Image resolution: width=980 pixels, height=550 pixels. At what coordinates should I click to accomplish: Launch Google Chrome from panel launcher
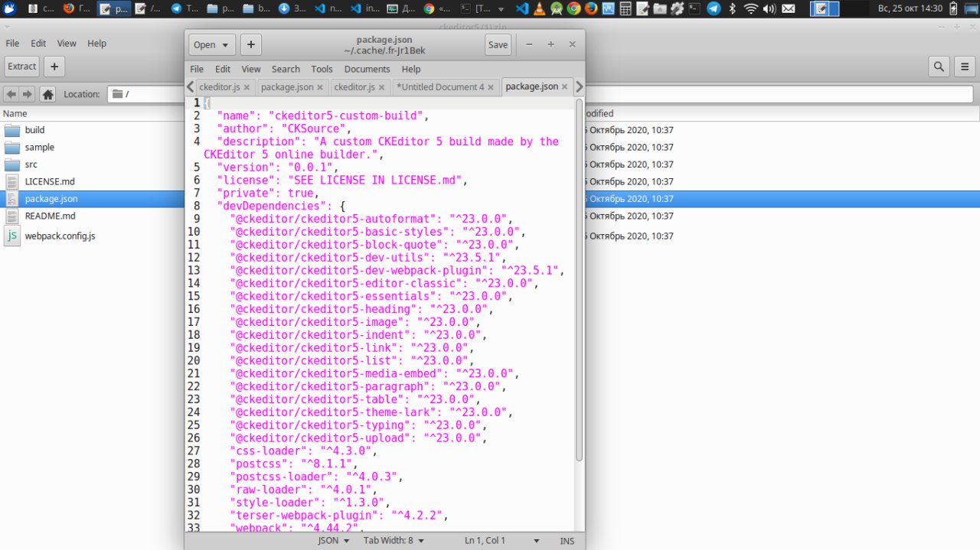573,9
